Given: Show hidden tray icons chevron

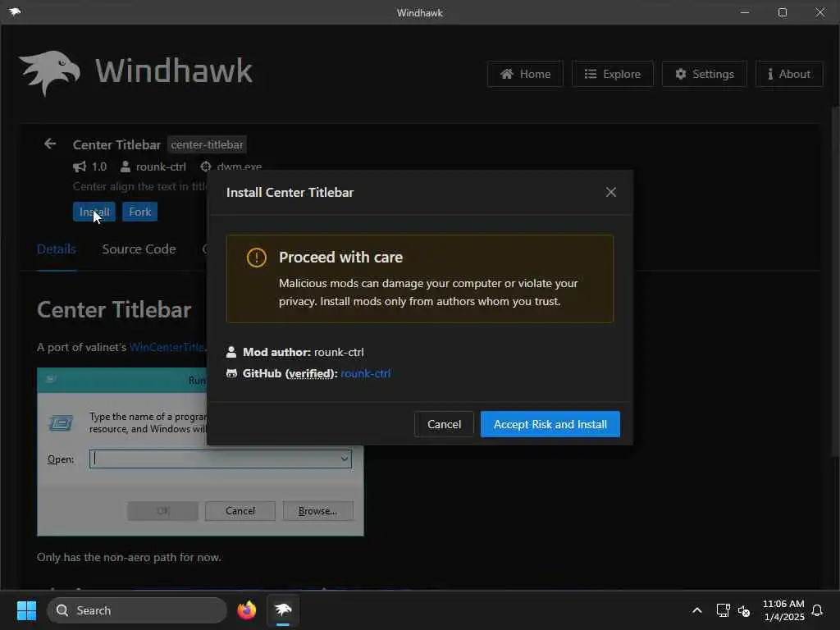Looking at the screenshot, I should pyautogui.click(x=697, y=610).
